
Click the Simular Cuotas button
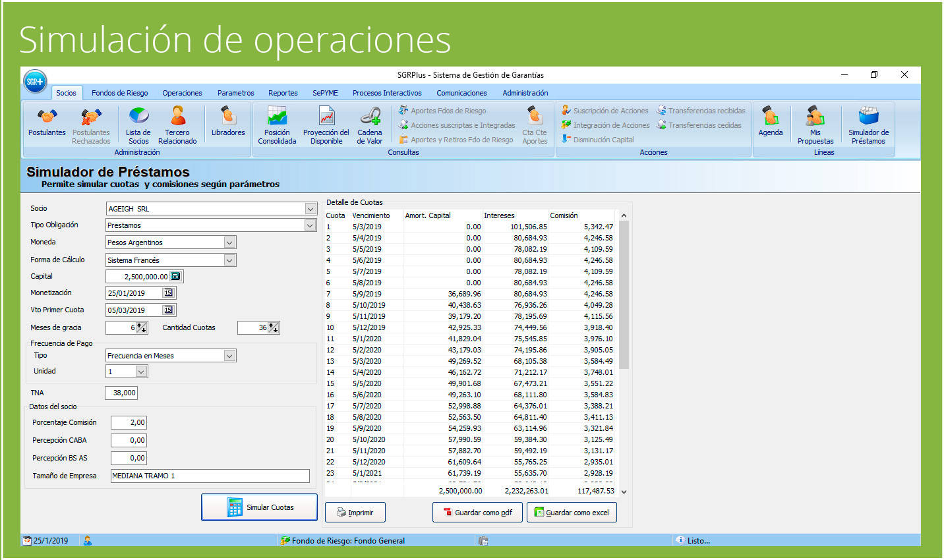tap(259, 507)
